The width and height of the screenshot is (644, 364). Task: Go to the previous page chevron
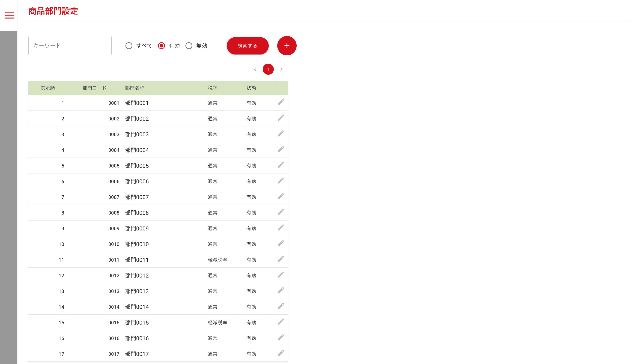coord(255,69)
